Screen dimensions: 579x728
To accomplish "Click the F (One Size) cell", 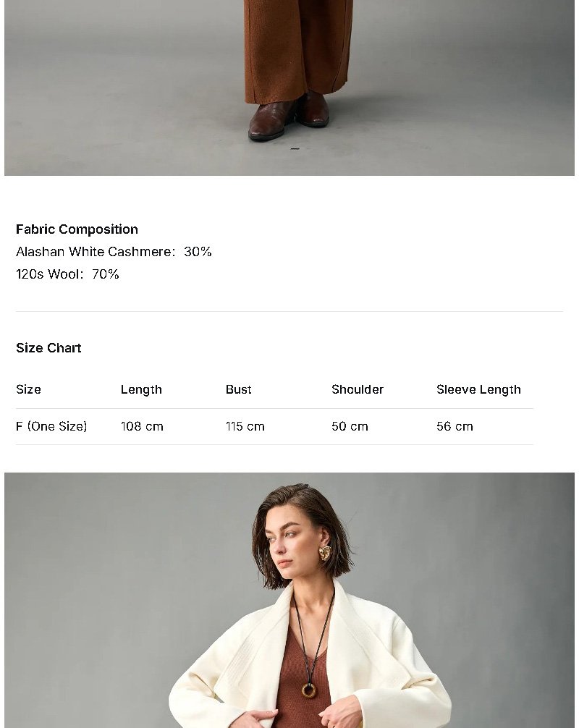I will tap(51, 426).
